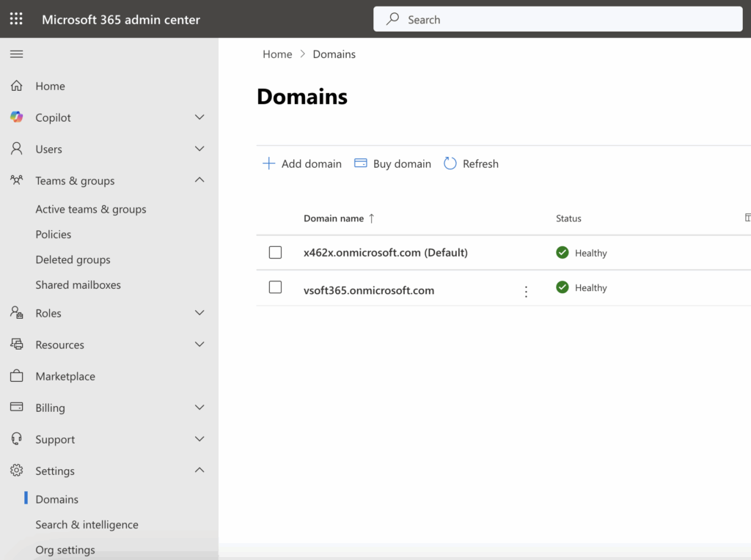Select Domains in the Settings menu
This screenshot has width=751, height=560.
(x=55, y=499)
